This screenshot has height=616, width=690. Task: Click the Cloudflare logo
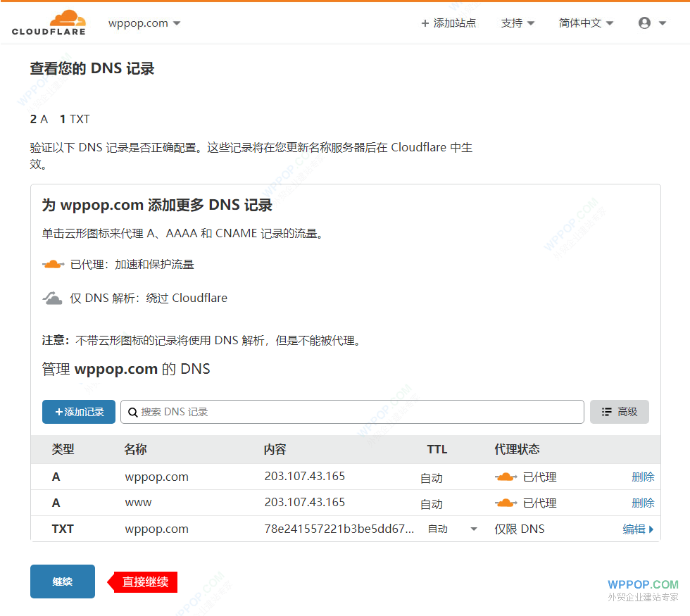(x=48, y=22)
